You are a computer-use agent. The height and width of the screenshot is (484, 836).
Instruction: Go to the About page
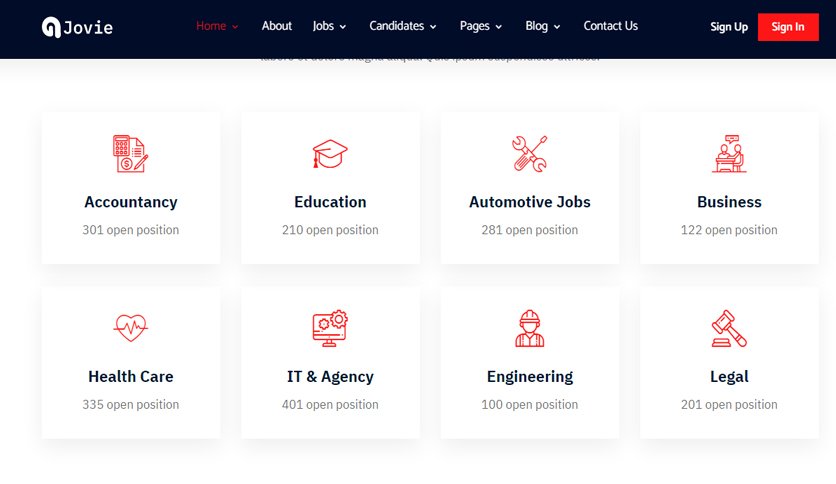(x=277, y=26)
